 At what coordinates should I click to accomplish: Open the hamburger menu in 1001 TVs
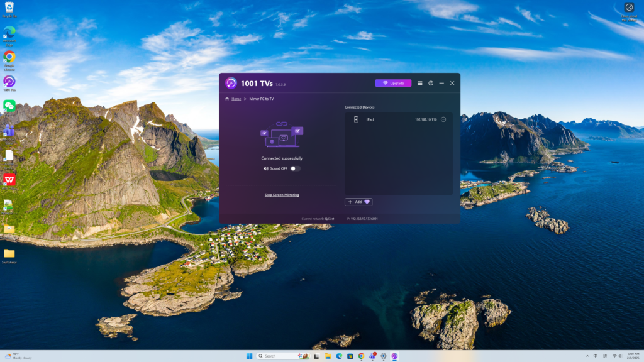tap(420, 83)
